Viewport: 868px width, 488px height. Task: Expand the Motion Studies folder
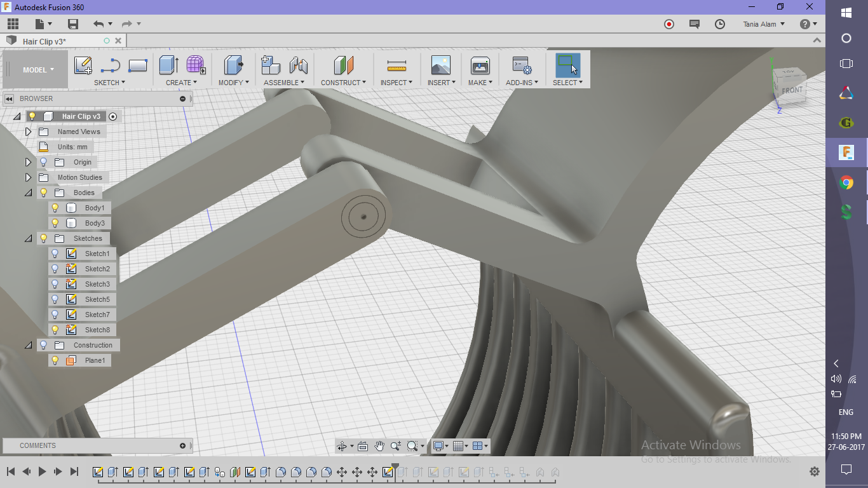coord(28,177)
